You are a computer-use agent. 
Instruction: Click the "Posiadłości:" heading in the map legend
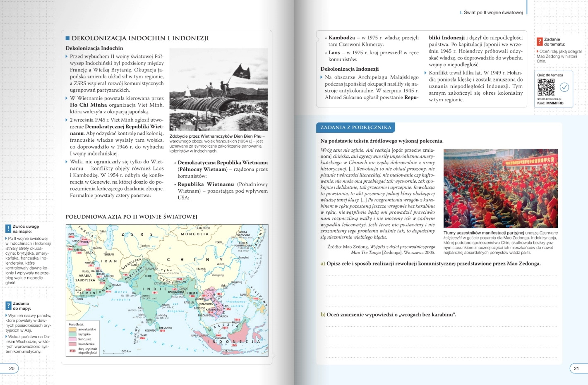pos(76,325)
